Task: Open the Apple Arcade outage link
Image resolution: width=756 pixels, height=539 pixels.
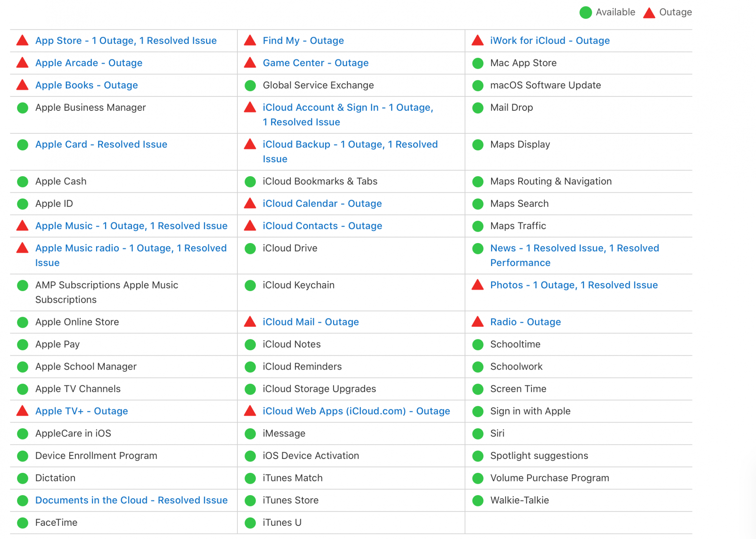Action: pyautogui.click(x=89, y=63)
